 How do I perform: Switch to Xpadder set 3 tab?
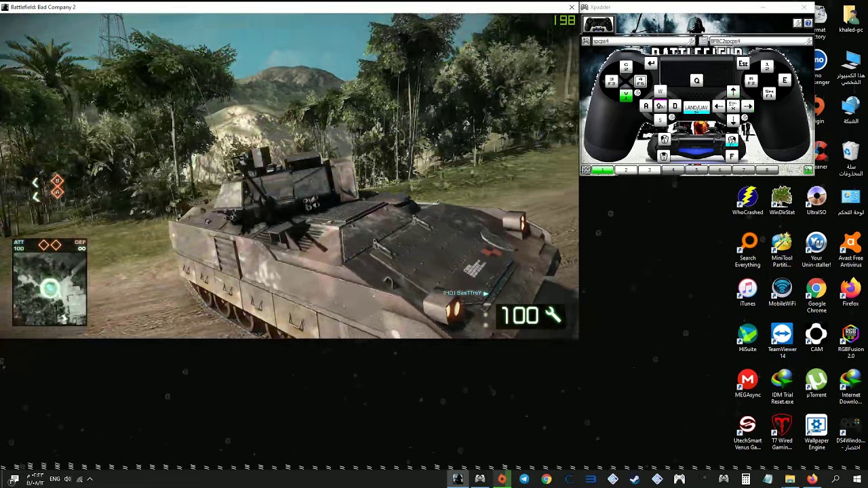point(650,169)
